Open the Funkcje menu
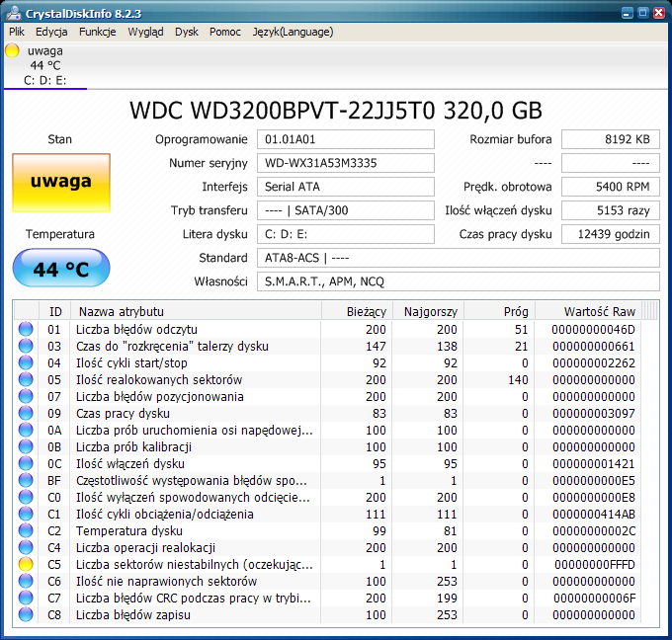Viewport: 672px width, 640px height. tap(97, 32)
